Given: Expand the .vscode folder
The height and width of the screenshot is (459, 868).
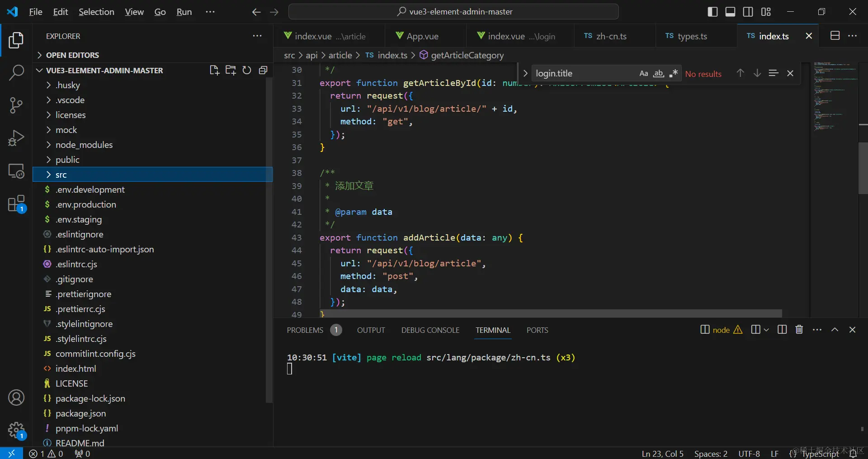Looking at the screenshot, I should [x=152, y=100].
